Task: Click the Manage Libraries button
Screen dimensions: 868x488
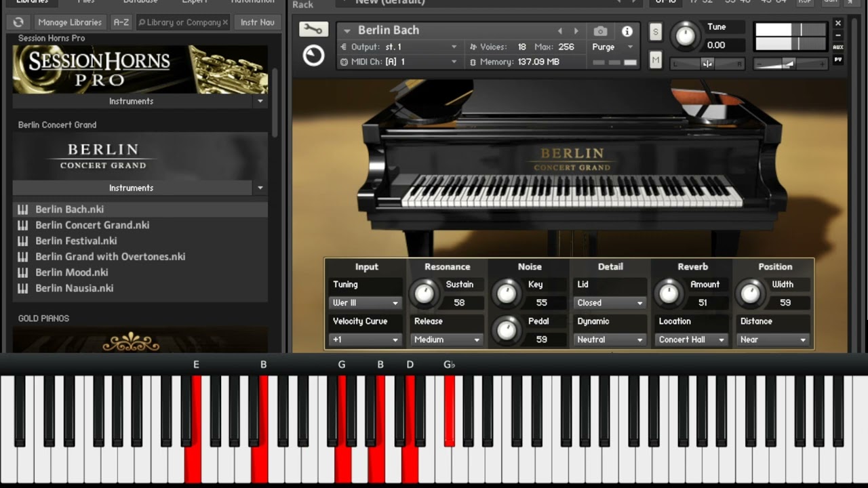Action: tap(70, 22)
